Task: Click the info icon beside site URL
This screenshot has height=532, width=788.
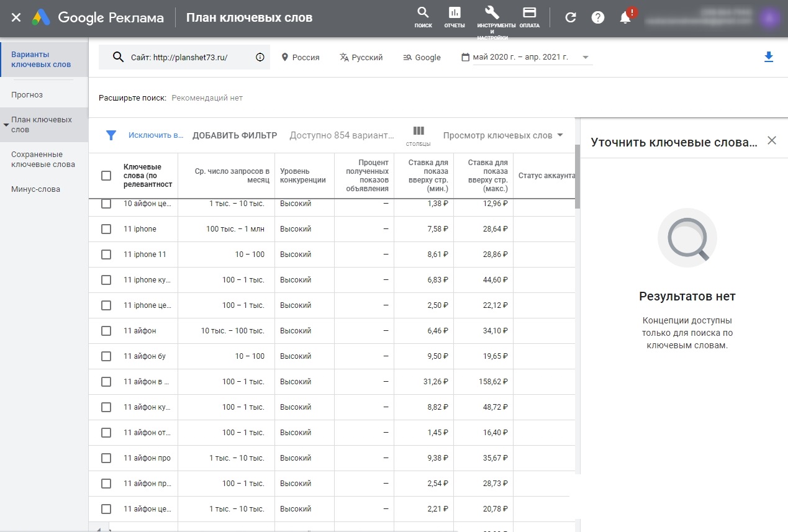Action: point(260,57)
